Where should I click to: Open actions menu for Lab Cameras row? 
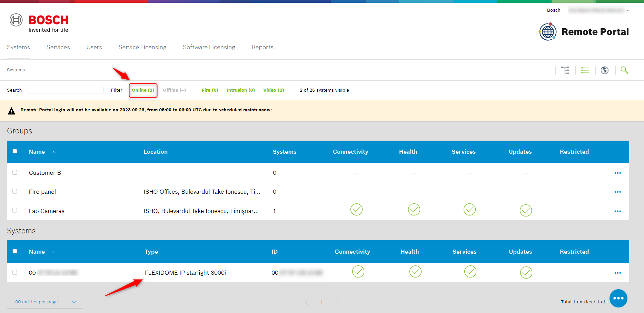click(617, 211)
